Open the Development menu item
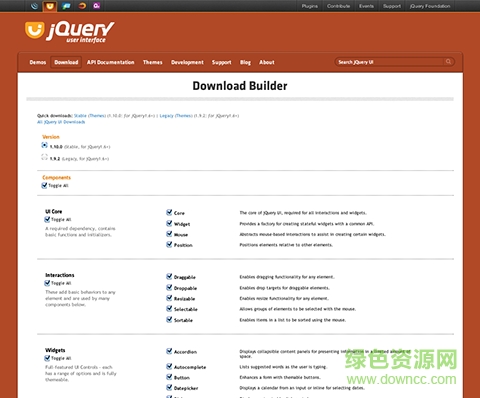Image resolution: width=480 pixels, height=398 pixels. click(x=187, y=62)
